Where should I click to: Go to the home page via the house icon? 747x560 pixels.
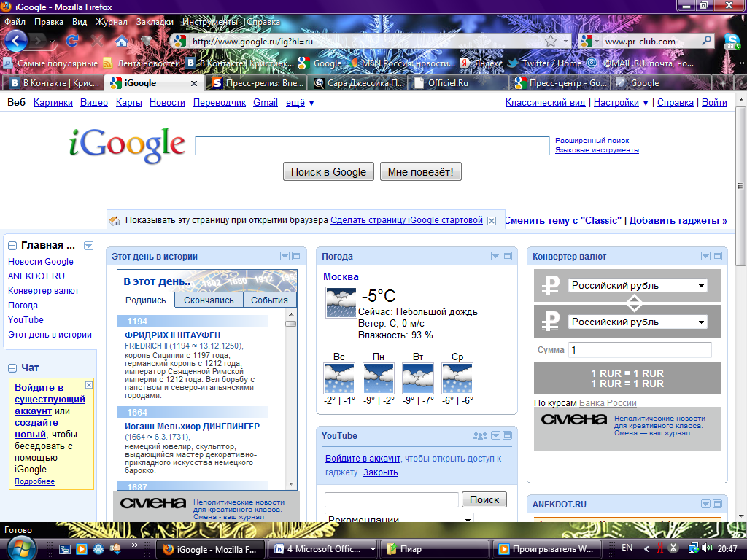tap(122, 42)
